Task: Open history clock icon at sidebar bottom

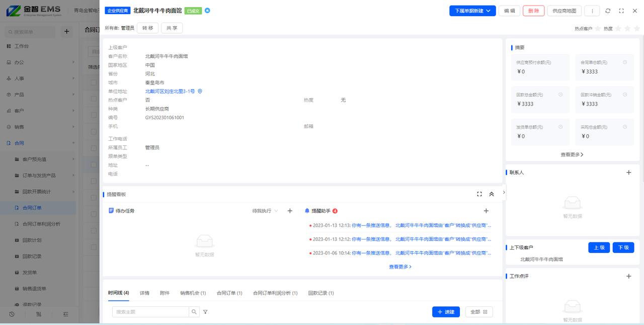Action: click(x=12, y=314)
